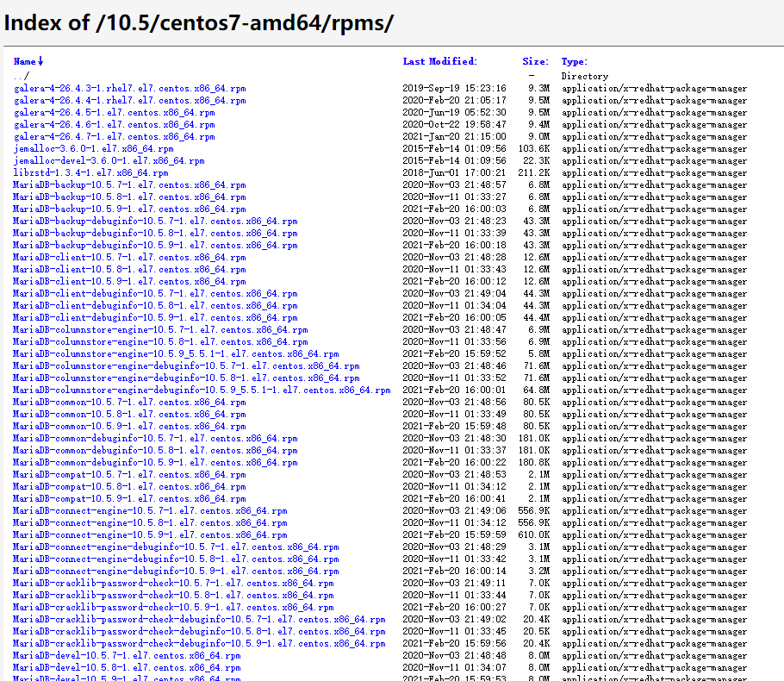
Task: Download MariaDB-compat-10.5.9-1 rpm
Action: (x=129, y=498)
